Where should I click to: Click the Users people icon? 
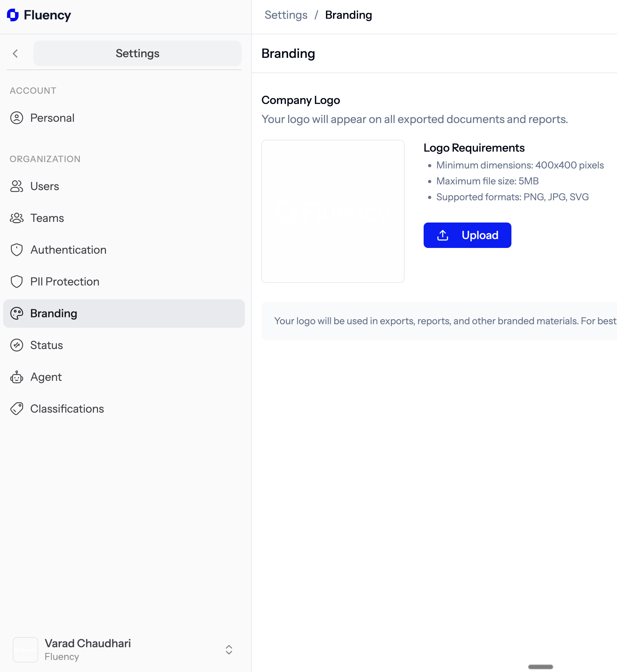tap(17, 186)
